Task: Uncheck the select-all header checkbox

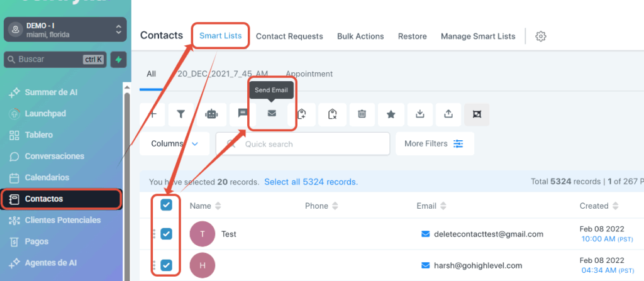Action: 167,205
